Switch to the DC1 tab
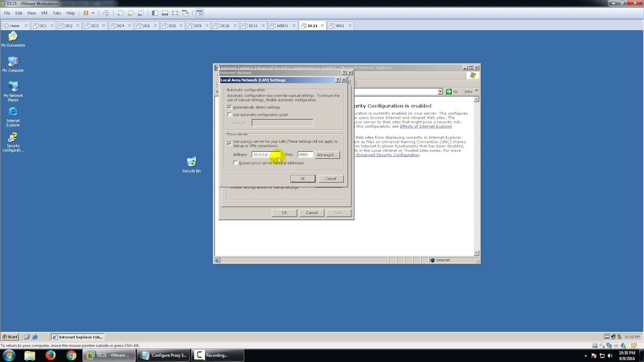644x362 pixels. (43, 26)
